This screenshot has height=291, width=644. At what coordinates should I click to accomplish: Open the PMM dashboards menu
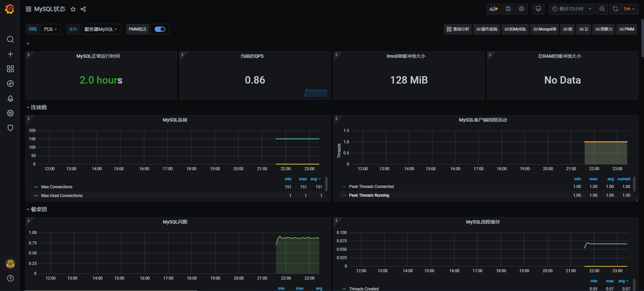click(627, 29)
